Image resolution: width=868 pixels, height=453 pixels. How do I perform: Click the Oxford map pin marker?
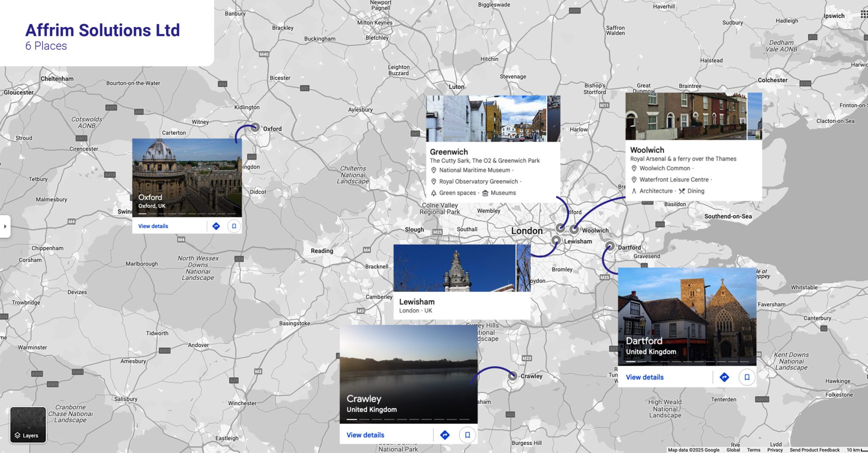[255, 127]
